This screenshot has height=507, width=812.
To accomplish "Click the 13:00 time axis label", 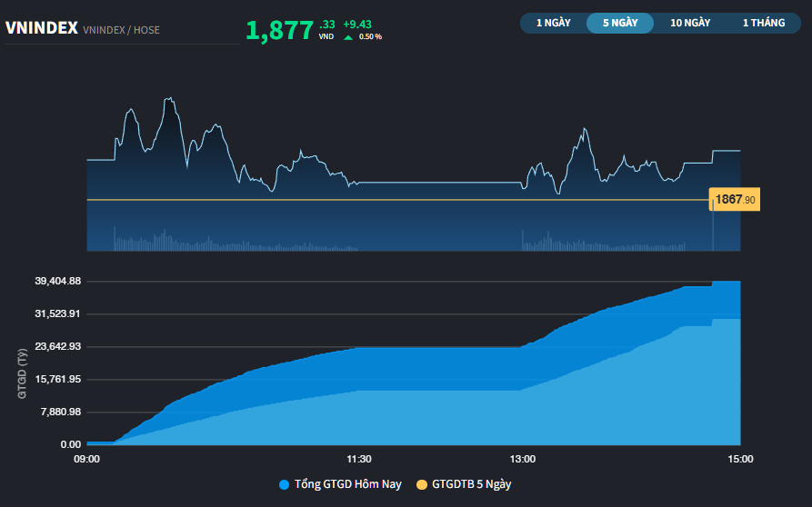I will 523,460.
